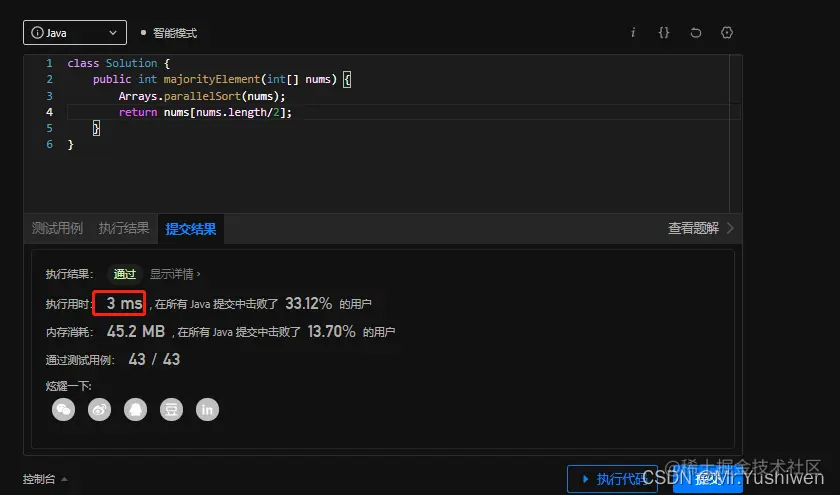Open 查看题解 solutions link

tap(693, 228)
